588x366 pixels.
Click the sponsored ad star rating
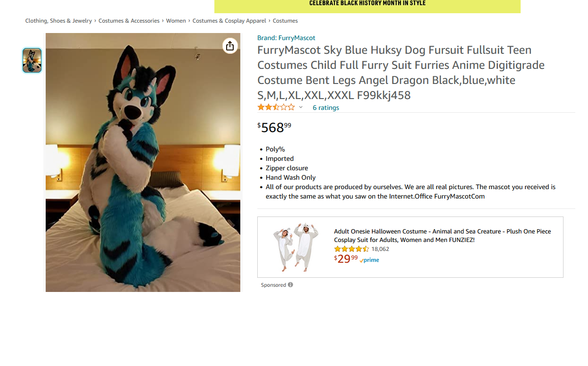[351, 249]
